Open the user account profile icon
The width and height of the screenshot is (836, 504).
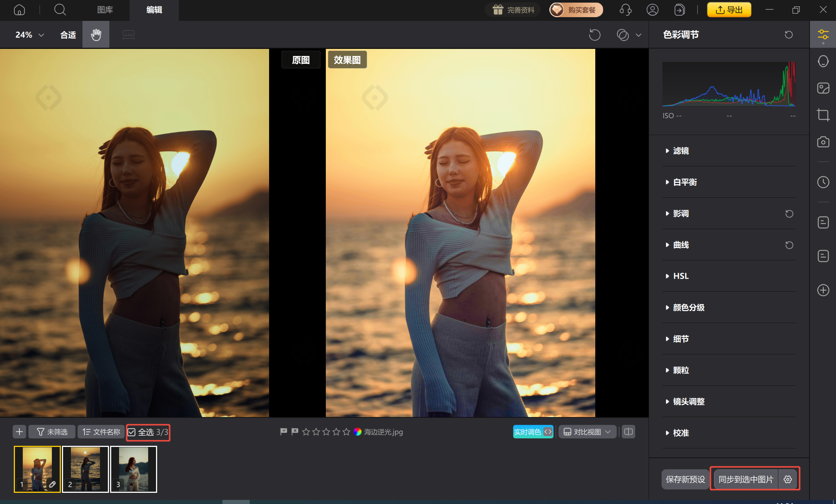[652, 10]
